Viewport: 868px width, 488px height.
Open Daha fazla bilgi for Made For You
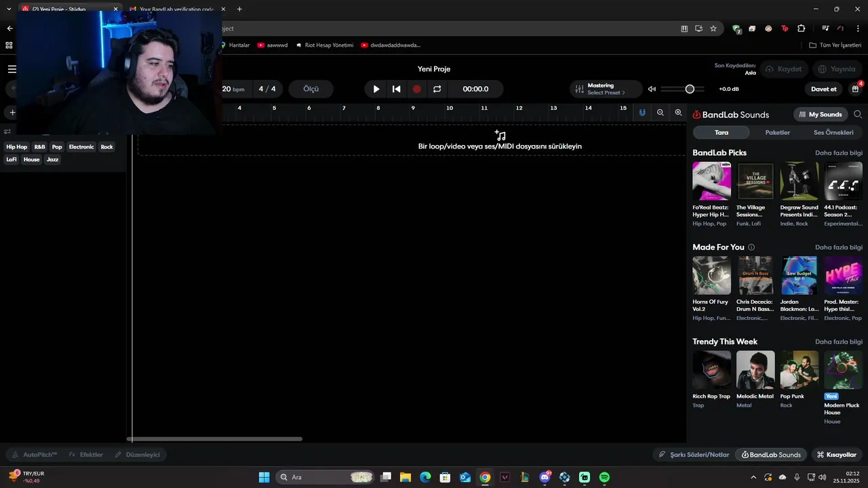tap(839, 247)
